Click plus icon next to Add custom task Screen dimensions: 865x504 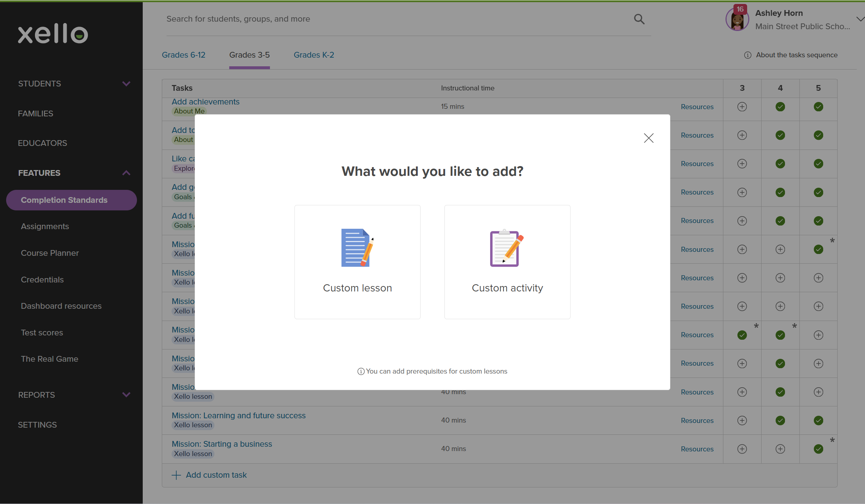(x=176, y=475)
